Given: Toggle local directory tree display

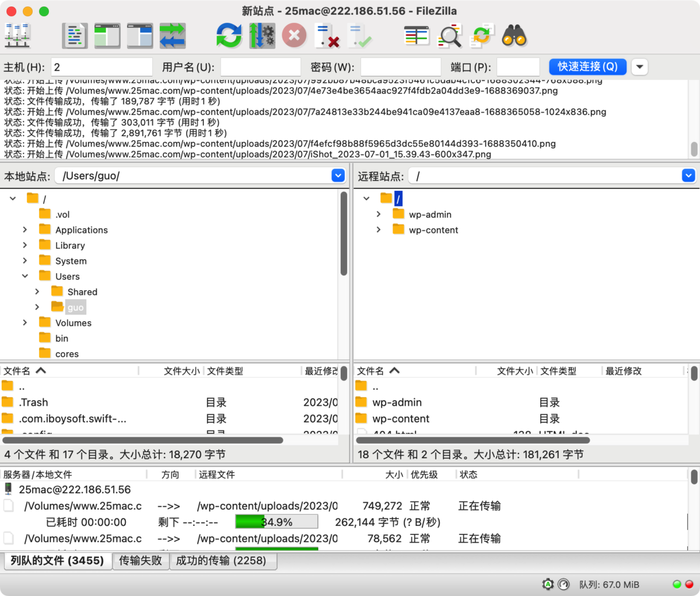Looking at the screenshot, I should tap(107, 36).
